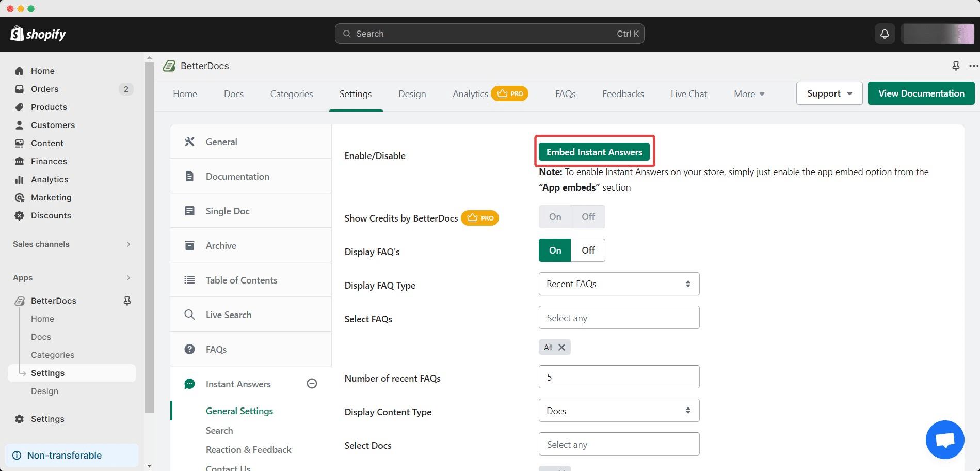Click Embed Instant Answers button
The width and height of the screenshot is (980, 471).
click(x=594, y=152)
